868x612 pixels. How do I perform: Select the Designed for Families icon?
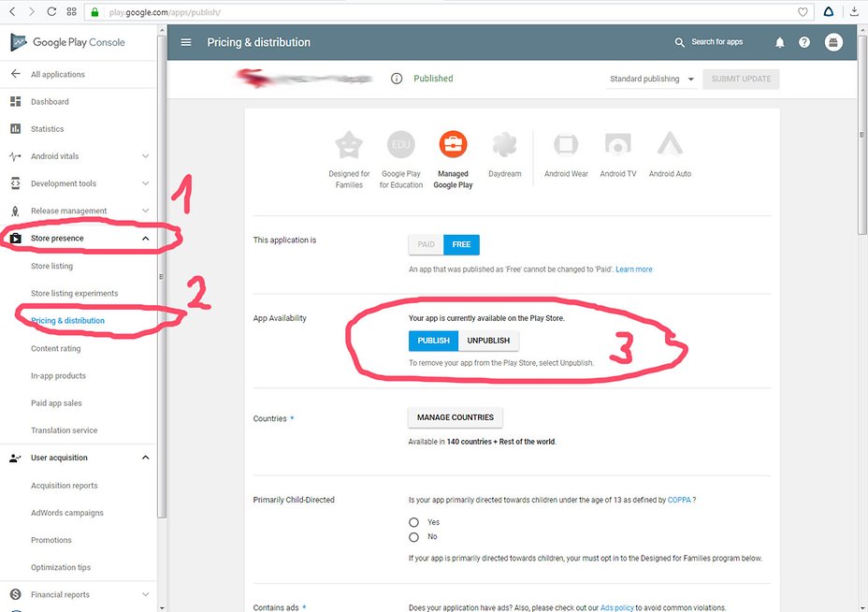tap(349, 144)
